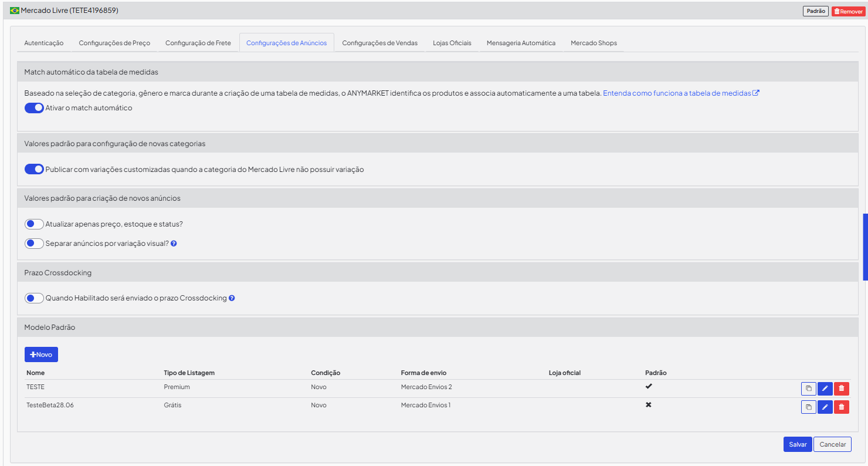This screenshot has width=868, height=466.
Task: Click the Padrão badge button in header
Action: point(816,11)
